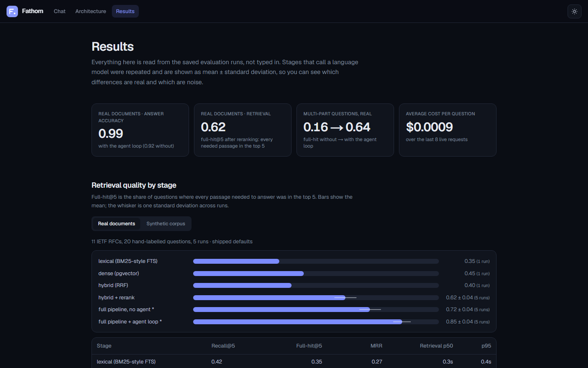The image size is (588, 368).
Task: Click the 0.4s p95 cell
Action: 486,362
